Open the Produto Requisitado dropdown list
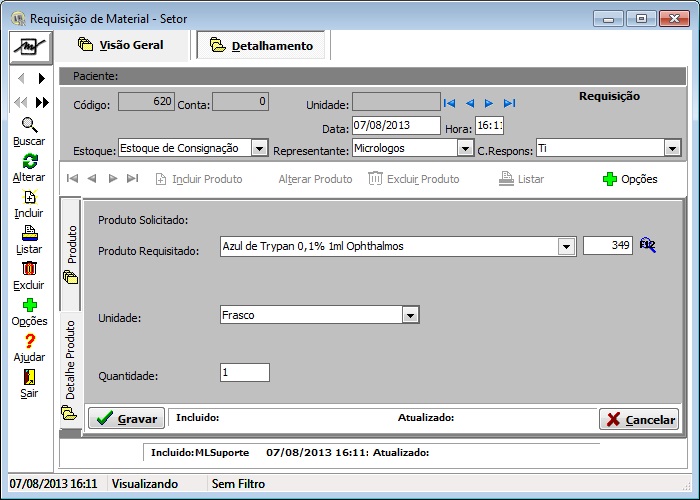 click(x=567, y=247)
